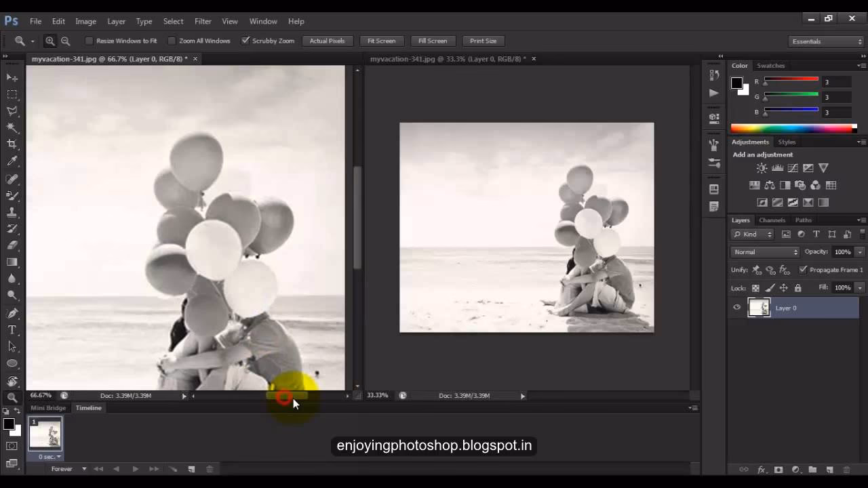The width and height of the screenshot is (868, 488).
Task: Enable Resize Windows to Fit
Action: pos(90,41)
